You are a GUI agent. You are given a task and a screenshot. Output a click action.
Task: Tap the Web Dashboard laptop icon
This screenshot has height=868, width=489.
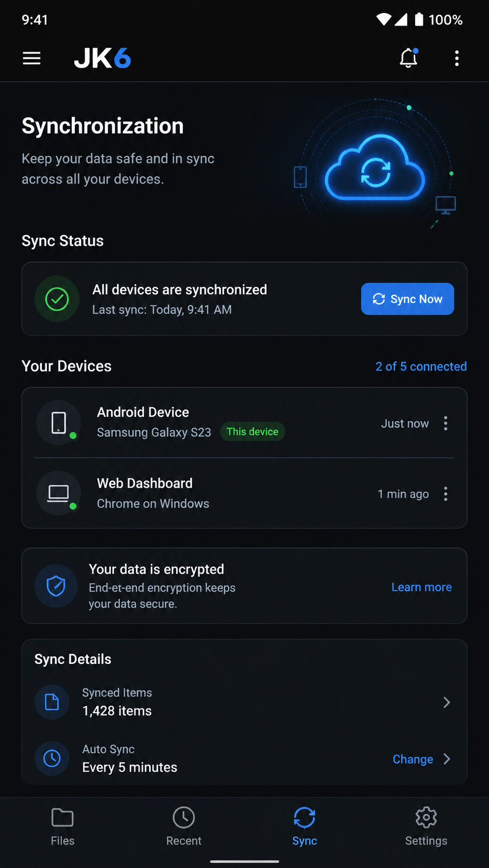(59, 493)
